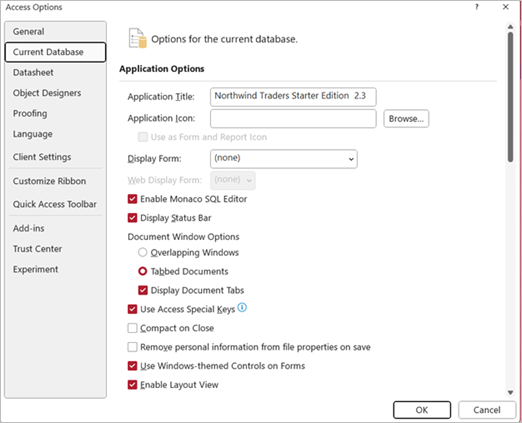
Task: Open the Display Form dropdown
Action: coord(284,159)
